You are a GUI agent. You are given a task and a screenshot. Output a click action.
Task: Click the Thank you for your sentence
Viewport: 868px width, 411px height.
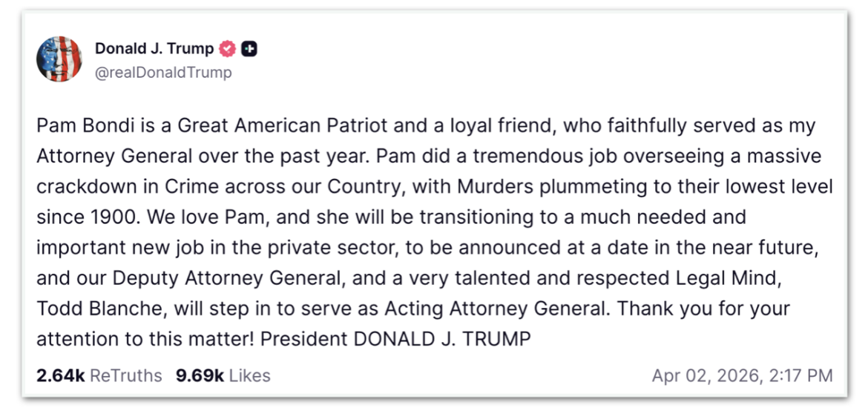[712, 308]
